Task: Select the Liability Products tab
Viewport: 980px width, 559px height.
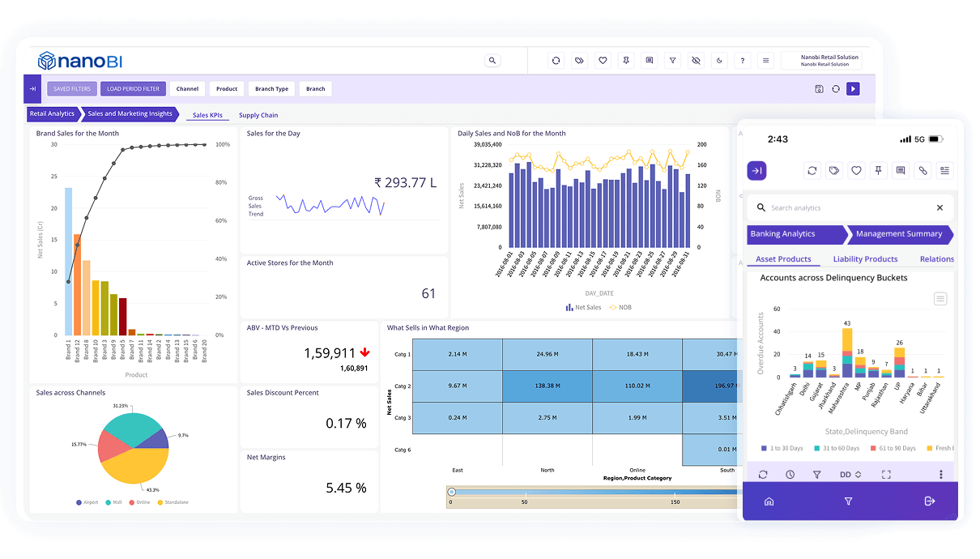Action: point(865,259)
